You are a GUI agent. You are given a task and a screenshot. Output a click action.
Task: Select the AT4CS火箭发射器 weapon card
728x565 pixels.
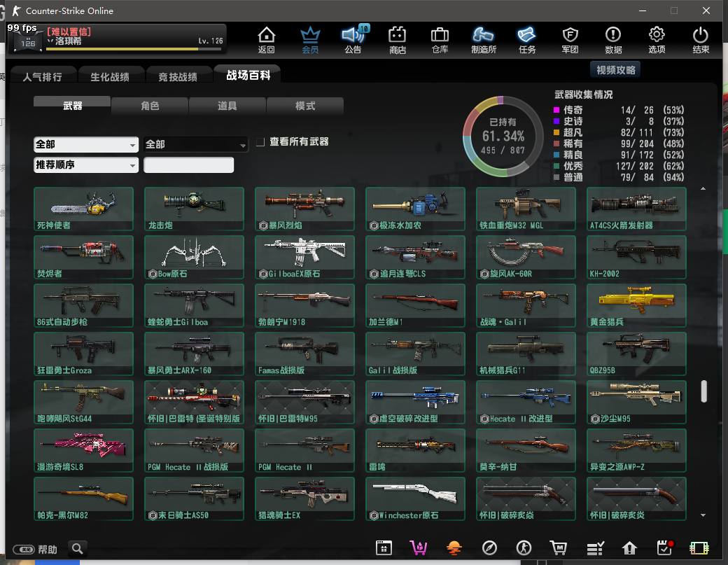pyautogui.click(x=636, y=209)
